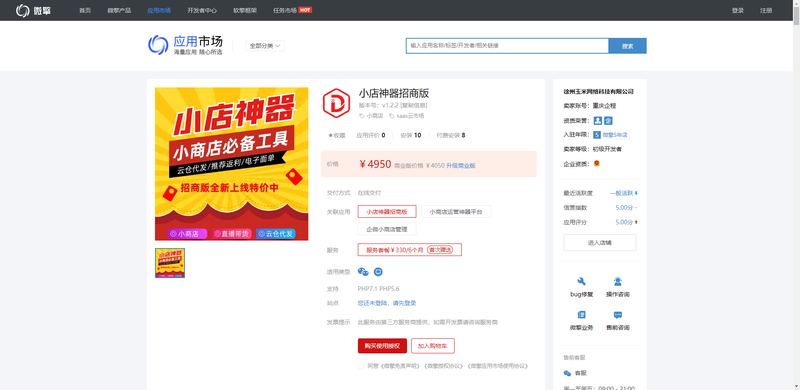Click the first blue 资质荣誉 person badge icon
Screen dimensions: 800x390
coord(598,121)
